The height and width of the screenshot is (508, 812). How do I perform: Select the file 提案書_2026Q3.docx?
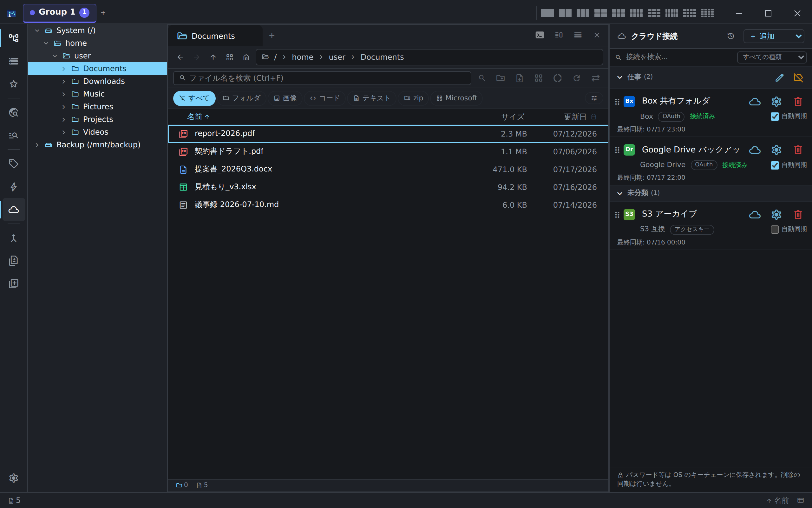[x=388, y=169]
